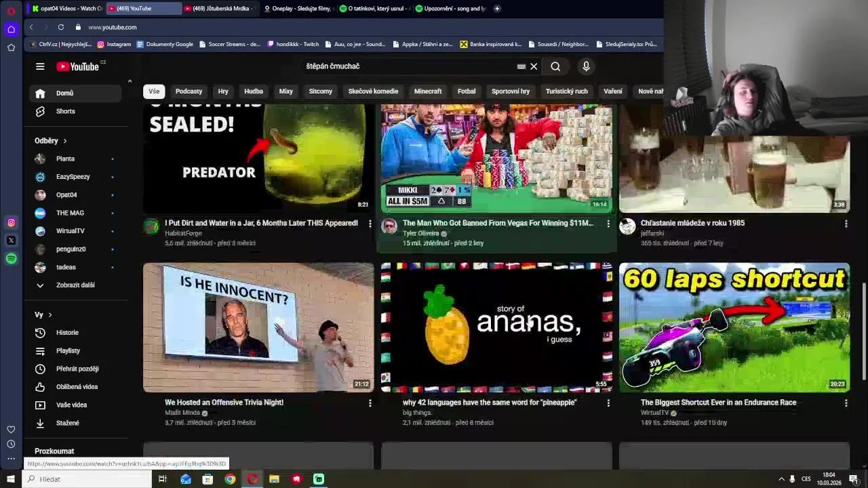This screenshot has height=488, width=868.
Task: Open more options for Chľastanie mládeže video
Action: [846, 223]
